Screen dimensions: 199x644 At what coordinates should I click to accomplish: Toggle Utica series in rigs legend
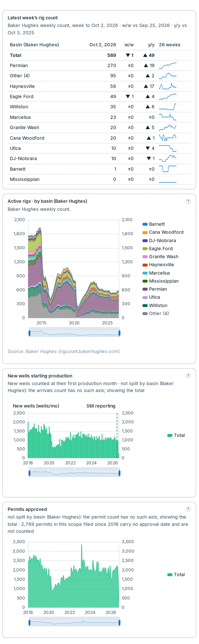click(151, 297)
